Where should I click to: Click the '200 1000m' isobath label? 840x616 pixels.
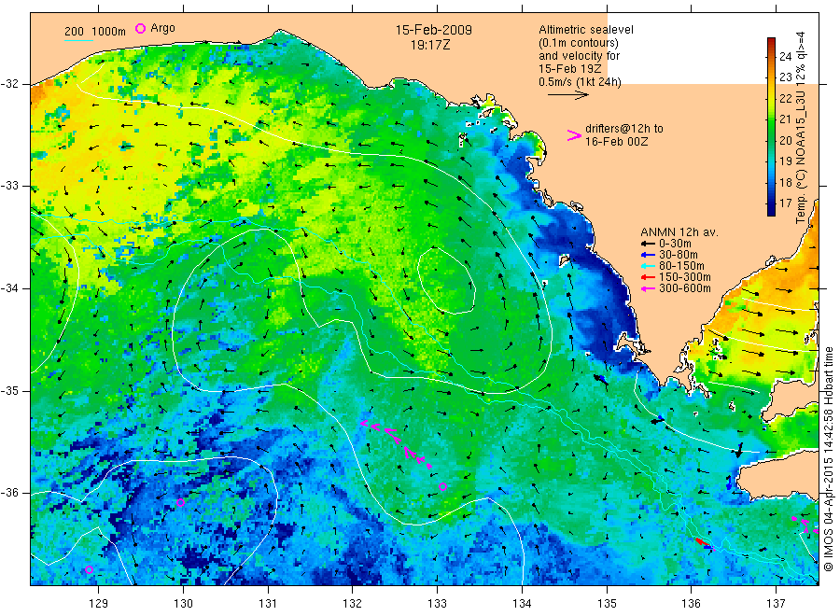click(95, 32)
